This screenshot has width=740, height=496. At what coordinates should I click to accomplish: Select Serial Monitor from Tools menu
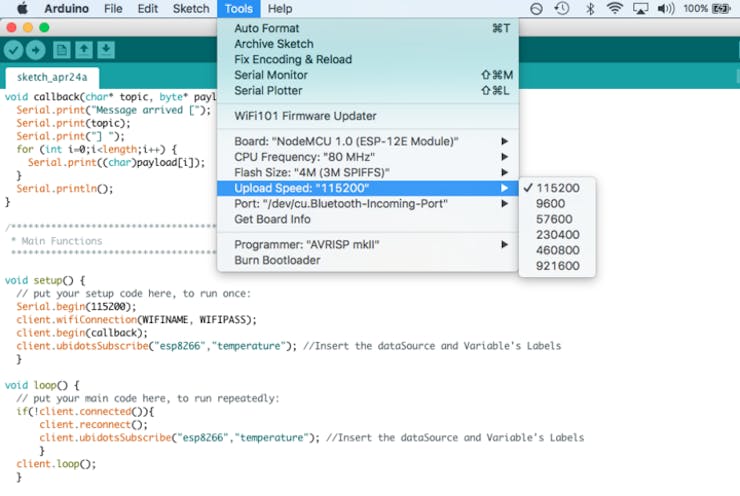271,75
